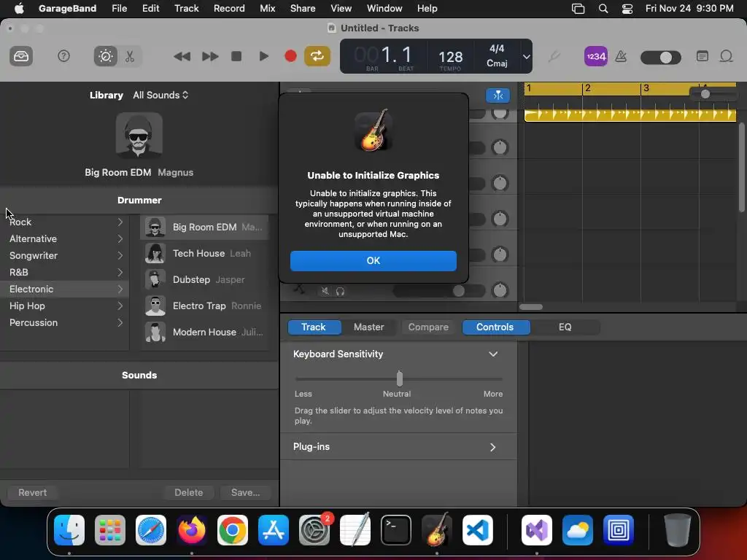Open the Share menu in menu bar

click(x=303, y=9)
